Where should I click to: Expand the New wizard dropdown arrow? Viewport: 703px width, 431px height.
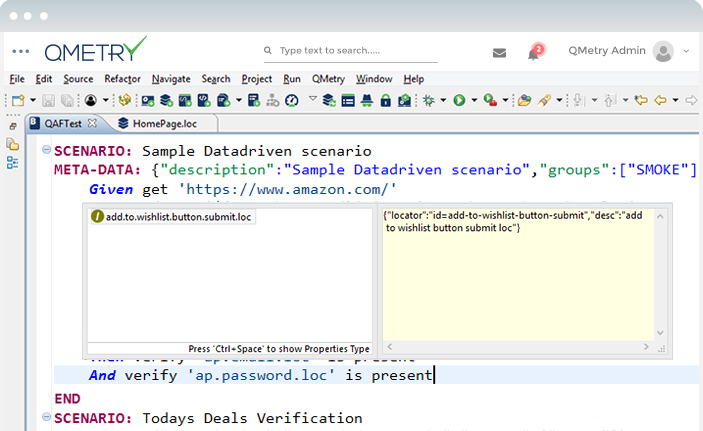pyautogui.click(x=33, y=100)
